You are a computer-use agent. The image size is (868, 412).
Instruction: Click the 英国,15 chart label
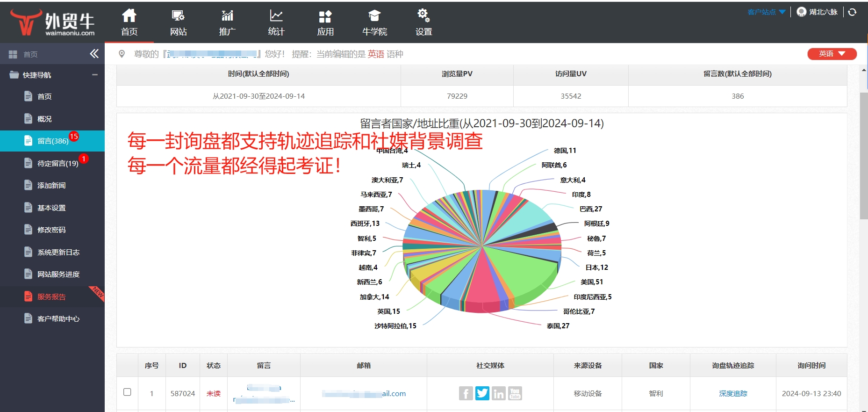(x=389, y=311)
